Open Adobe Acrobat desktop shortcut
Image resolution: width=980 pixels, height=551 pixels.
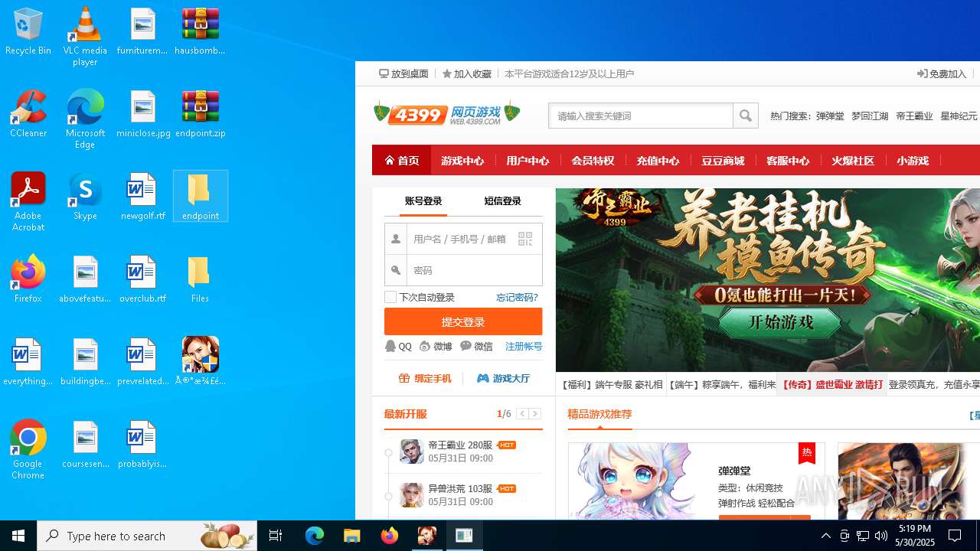tap(28, 202)
